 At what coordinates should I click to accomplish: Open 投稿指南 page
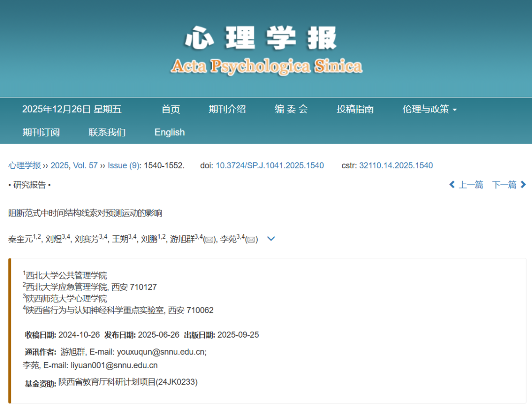click(355, 109)
